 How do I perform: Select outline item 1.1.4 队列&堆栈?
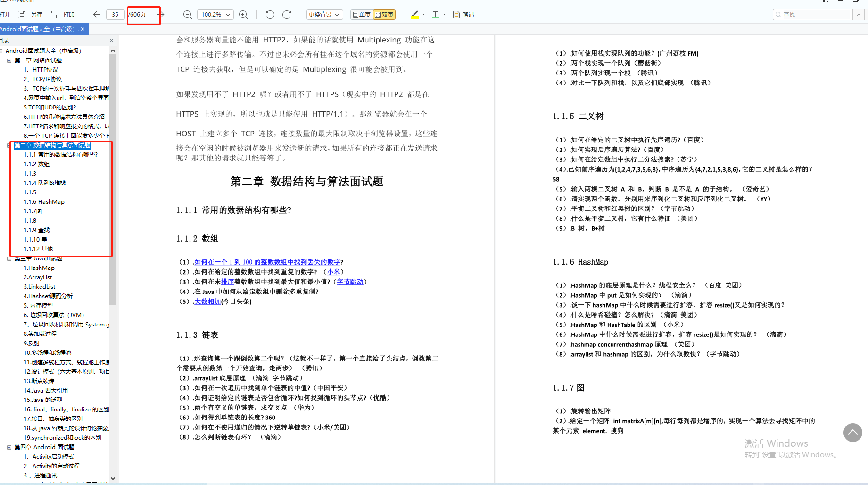45,183
